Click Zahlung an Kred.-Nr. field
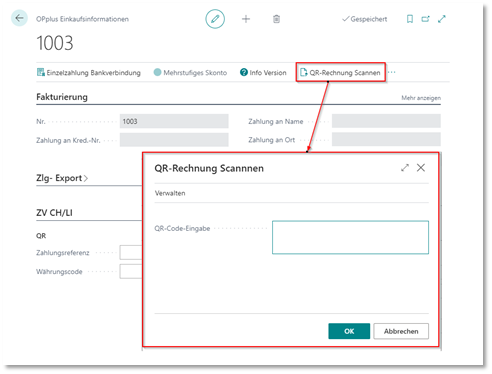Screen dimensions: 492x374 (x=174, y=140)
